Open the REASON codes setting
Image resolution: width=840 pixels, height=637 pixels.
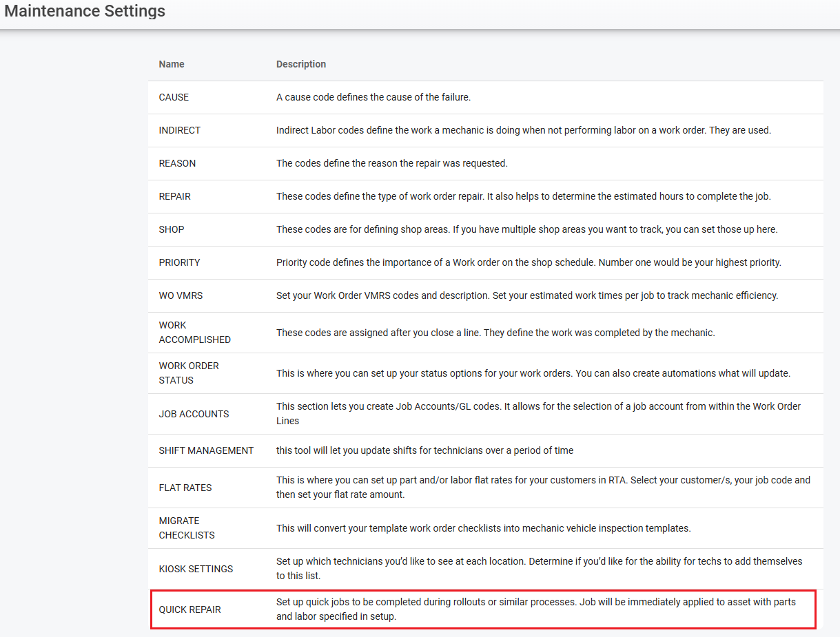pyautogui.click(x=177, y=163)
